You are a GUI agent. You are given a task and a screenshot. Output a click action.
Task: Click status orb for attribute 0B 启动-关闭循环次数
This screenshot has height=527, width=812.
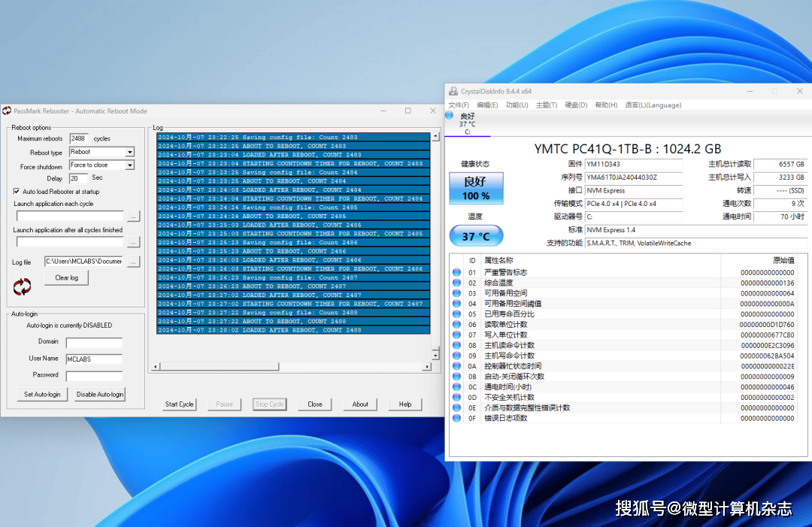point(457,377)
